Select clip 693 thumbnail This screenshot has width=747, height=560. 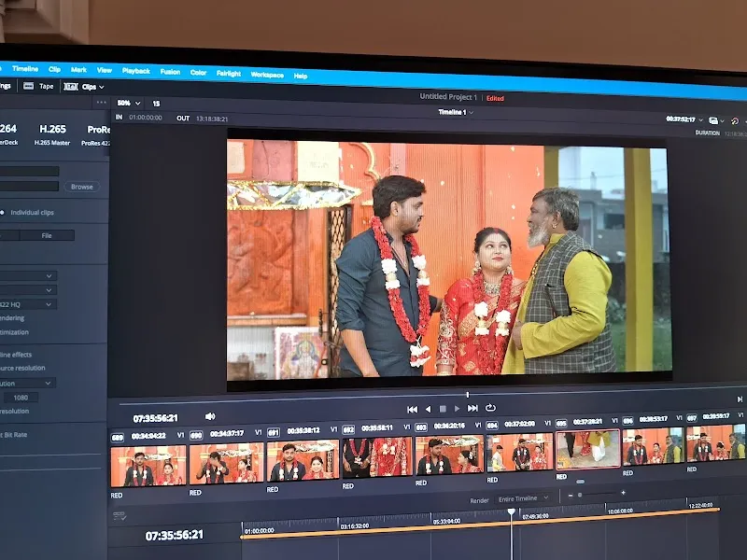449,455
